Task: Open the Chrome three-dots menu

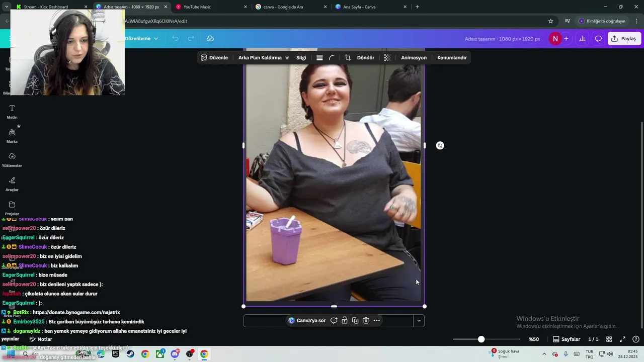Action: click(637, 21)
